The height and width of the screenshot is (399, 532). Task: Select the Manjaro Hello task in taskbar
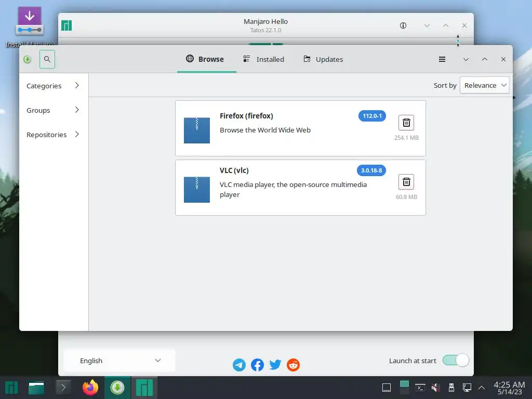(x=144, y=388)
